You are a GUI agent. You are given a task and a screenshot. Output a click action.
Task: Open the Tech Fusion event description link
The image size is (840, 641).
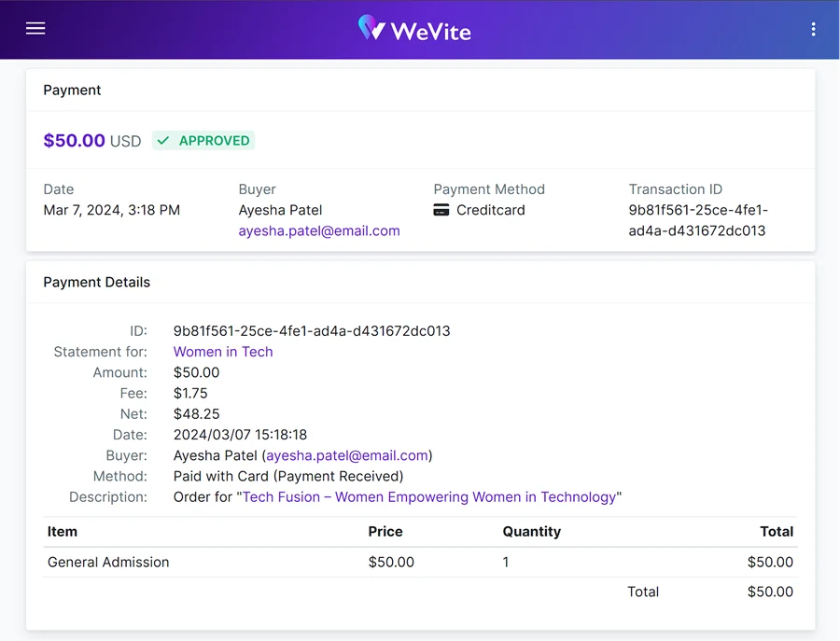point(429,496)
